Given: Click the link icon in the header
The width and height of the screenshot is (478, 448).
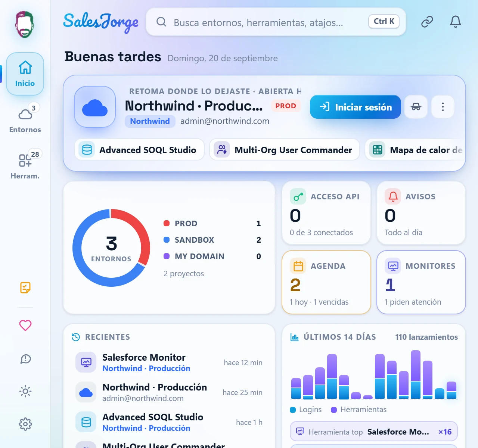Looking at the screenshot, I should click(x=427, y=22).
